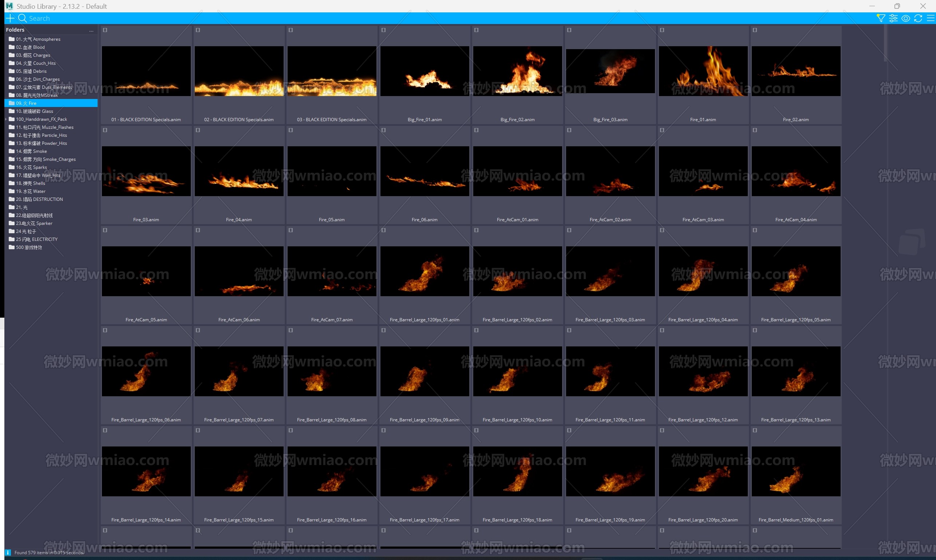The image size is (936, 560).
Task: Select the 04. Couch_Hits folder
Action: 51,63
